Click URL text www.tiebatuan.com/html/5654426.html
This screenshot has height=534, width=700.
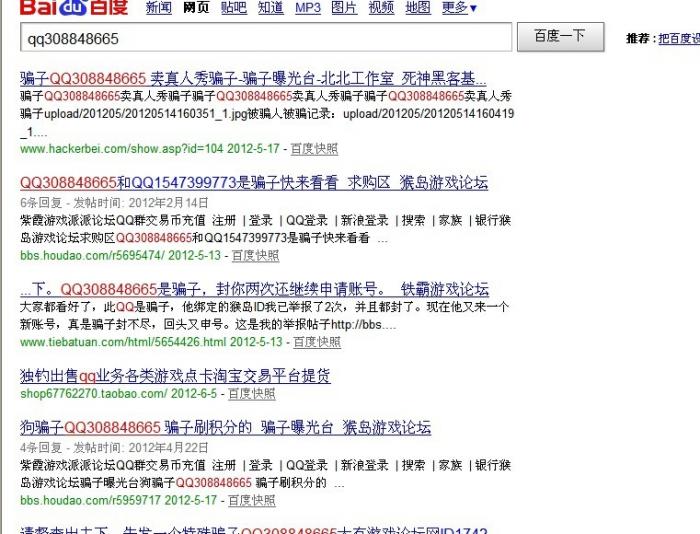pos(123,342)
